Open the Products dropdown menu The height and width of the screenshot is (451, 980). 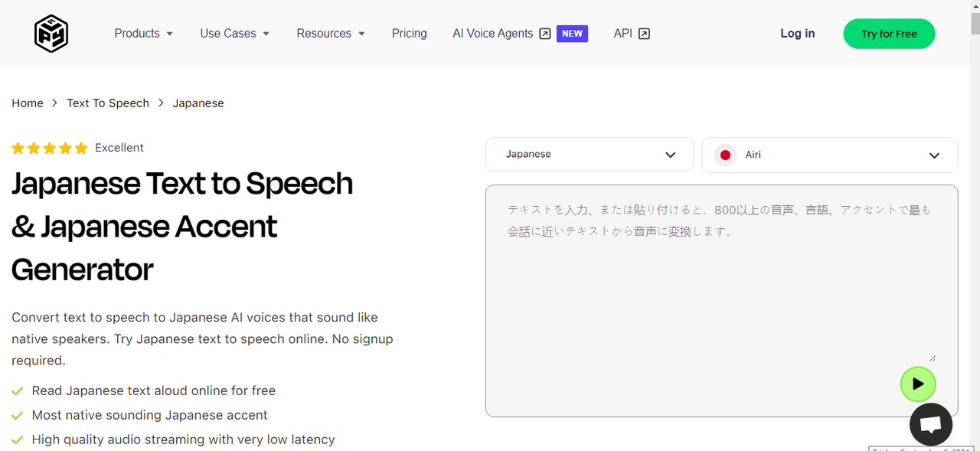click(x=144, y=34)
